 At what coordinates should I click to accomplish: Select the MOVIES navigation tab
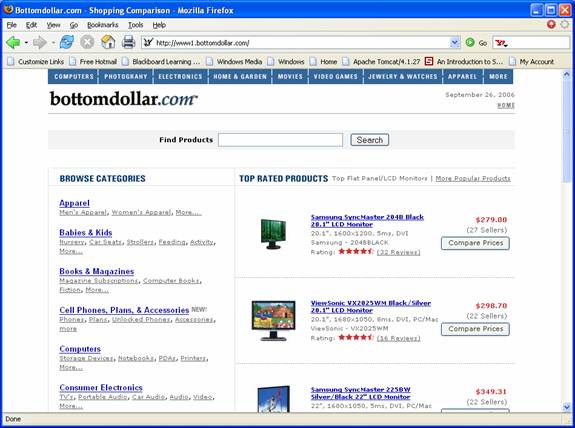[290, 77]
